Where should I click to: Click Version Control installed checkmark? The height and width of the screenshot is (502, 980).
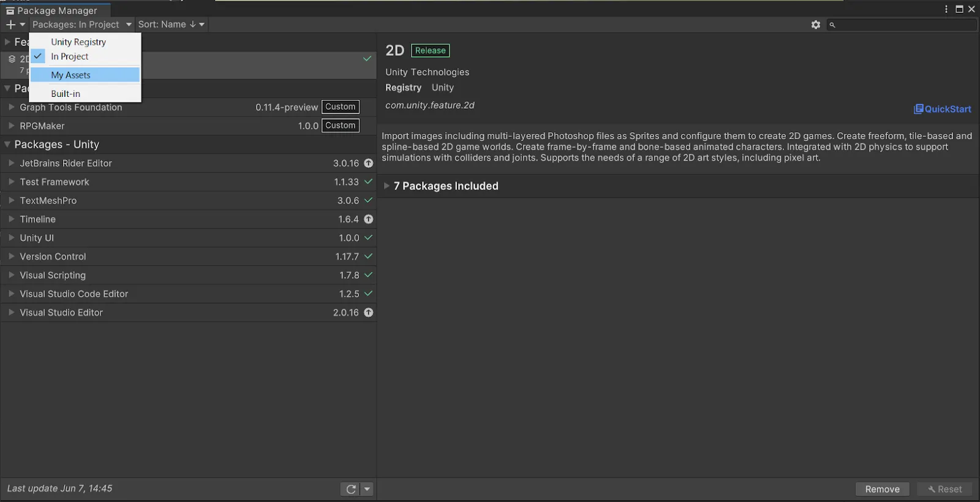tap(368, 256)
